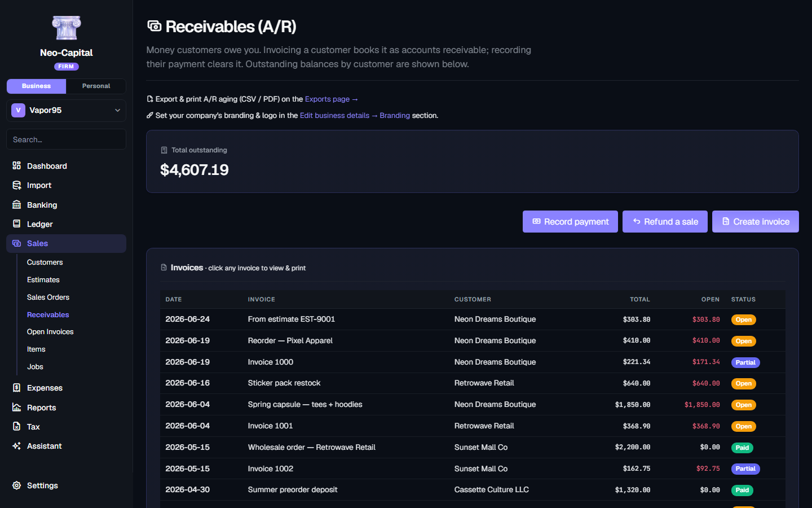Click the Ledger book icon
The width and height of the screenshot is (812, 508).
pyautogui.click(x=17, y=224)
